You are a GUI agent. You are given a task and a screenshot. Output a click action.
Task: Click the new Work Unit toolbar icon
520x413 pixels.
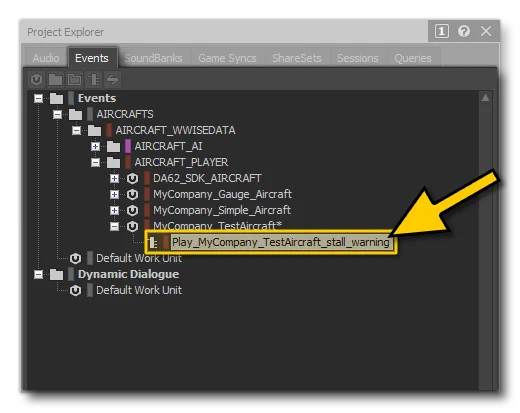click(x=36, y=80)
